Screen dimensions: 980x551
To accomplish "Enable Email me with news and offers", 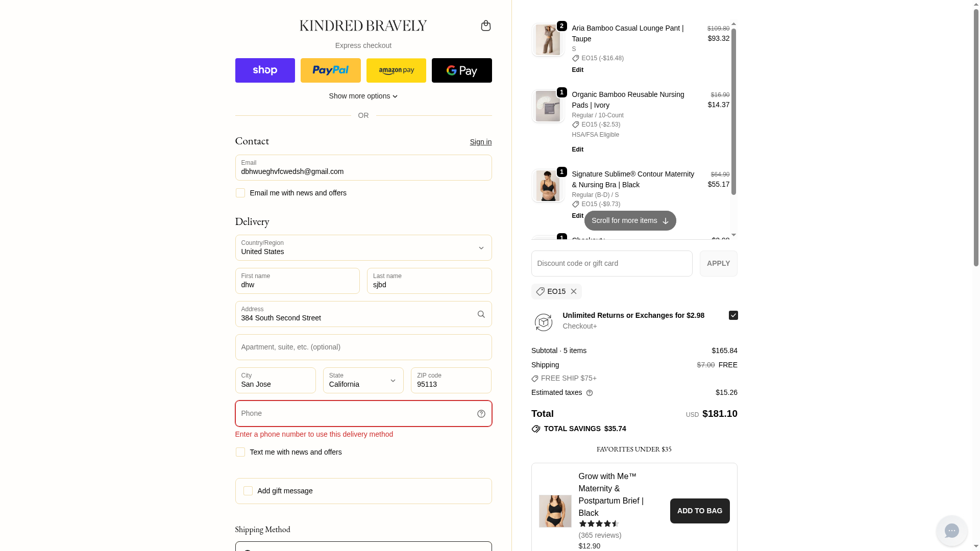I will [240, 193].
